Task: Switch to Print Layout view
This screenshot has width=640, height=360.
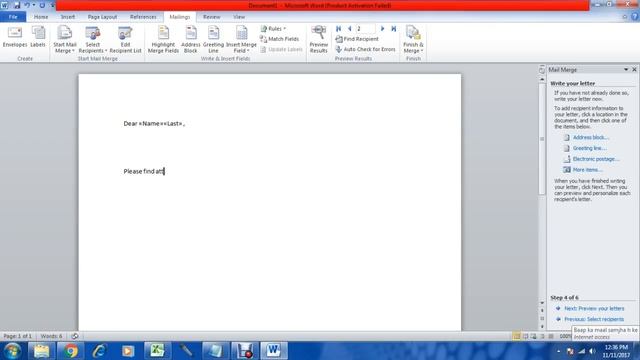Action: pos(516,336)
